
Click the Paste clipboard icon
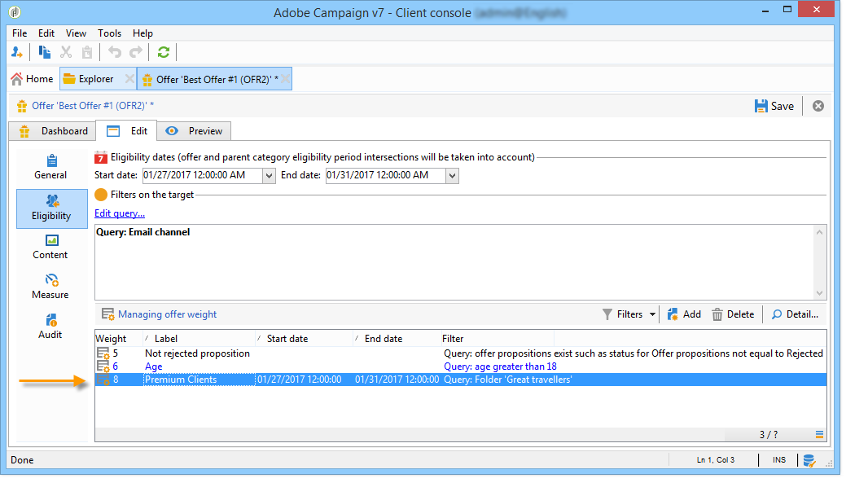pyautogui.click(x=87, y=53)
